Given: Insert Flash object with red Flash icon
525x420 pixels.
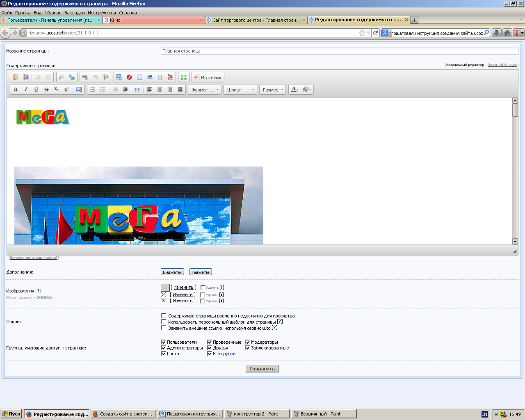Looking at the screenshot, I should click(x=129, y=77).
